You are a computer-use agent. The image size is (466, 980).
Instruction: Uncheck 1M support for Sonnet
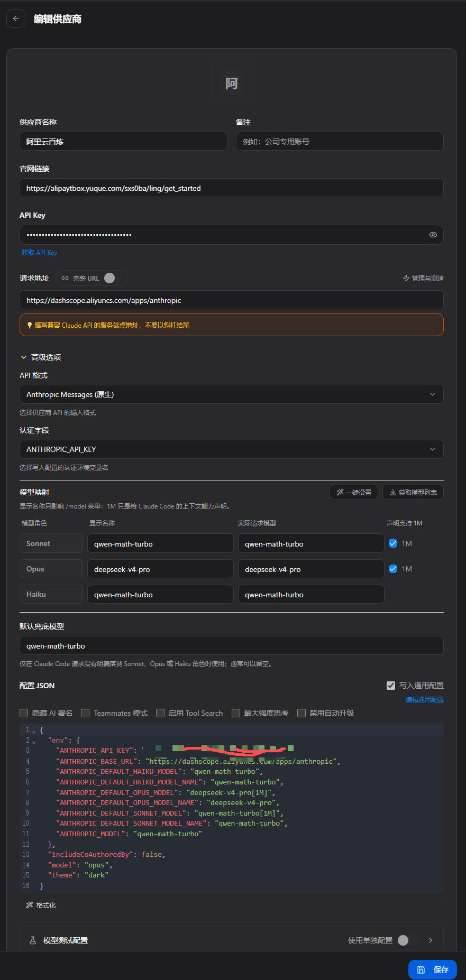tap(393, 543)
